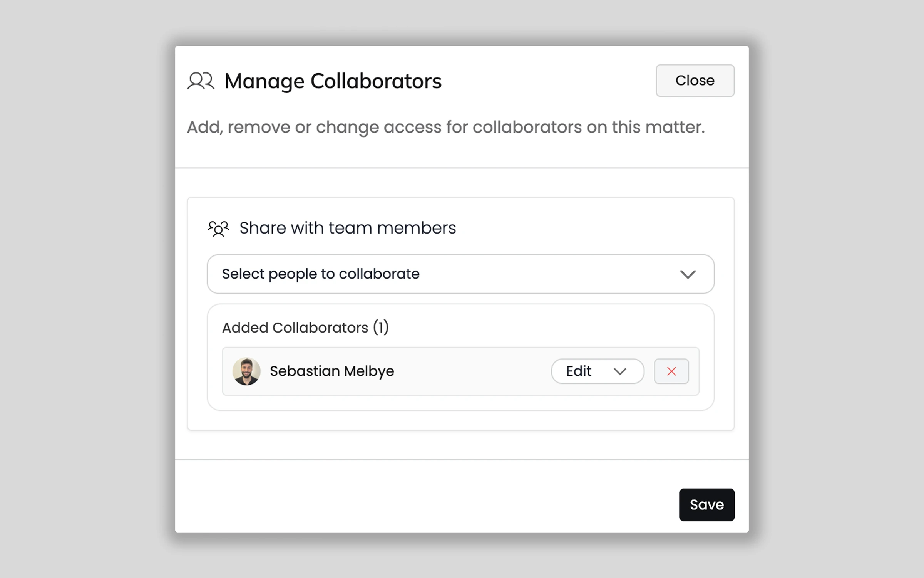Close the Manage Collaborators dialog
This screenshot has width=924, height=578.
(695, 81)
